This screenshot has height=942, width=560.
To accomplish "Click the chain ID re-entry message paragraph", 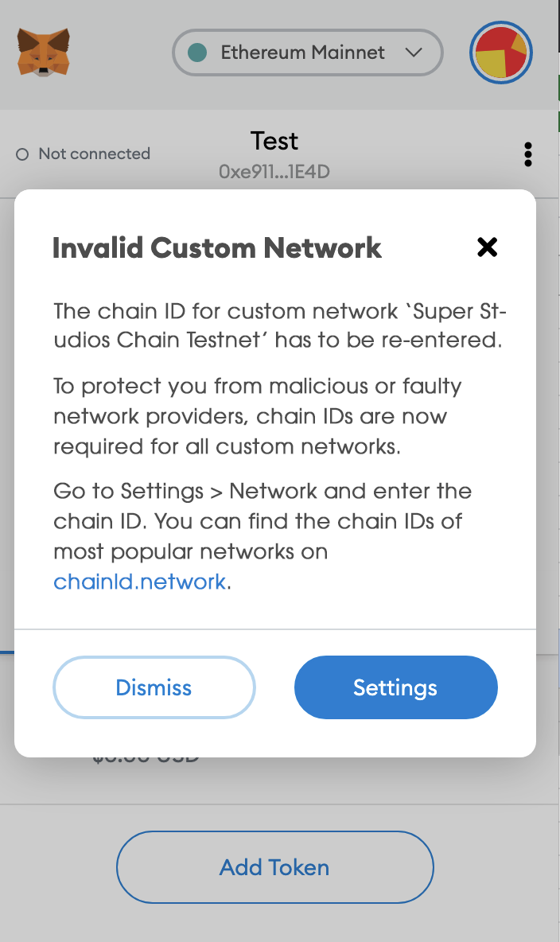I will point(278,325).
